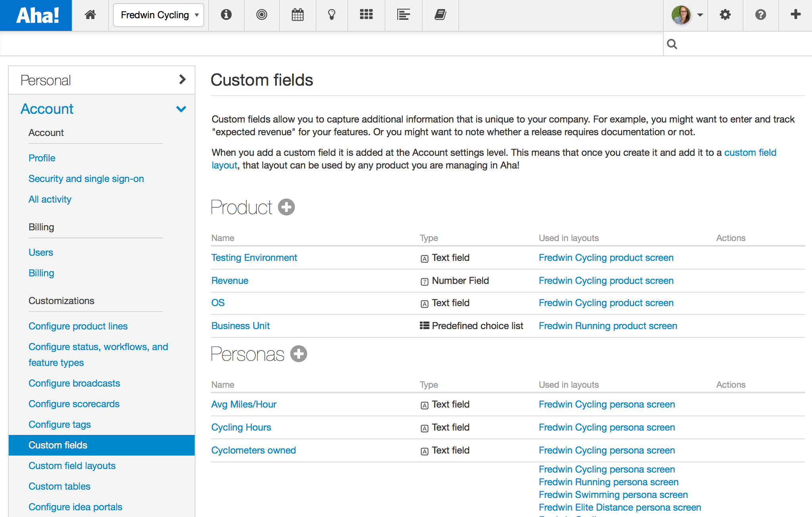The height and width of the screenshot is (517, 812).
Task: Open the help question mark icon
Action: pyautogui.click(x=760, y=15)
